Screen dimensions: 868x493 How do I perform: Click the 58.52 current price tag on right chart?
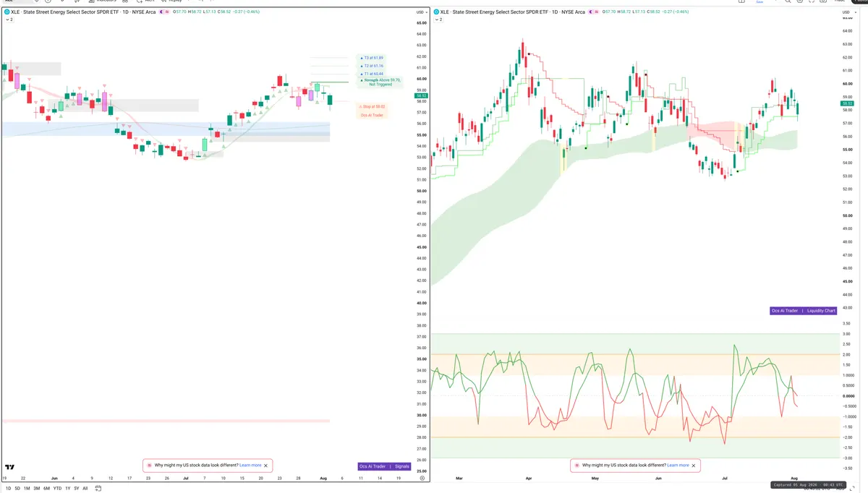coord(846,103)
